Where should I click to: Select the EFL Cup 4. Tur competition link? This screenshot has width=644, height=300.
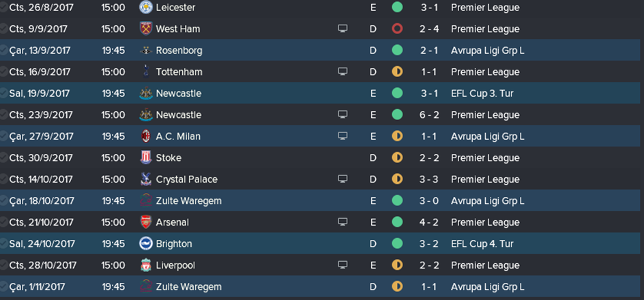point(482,243)
